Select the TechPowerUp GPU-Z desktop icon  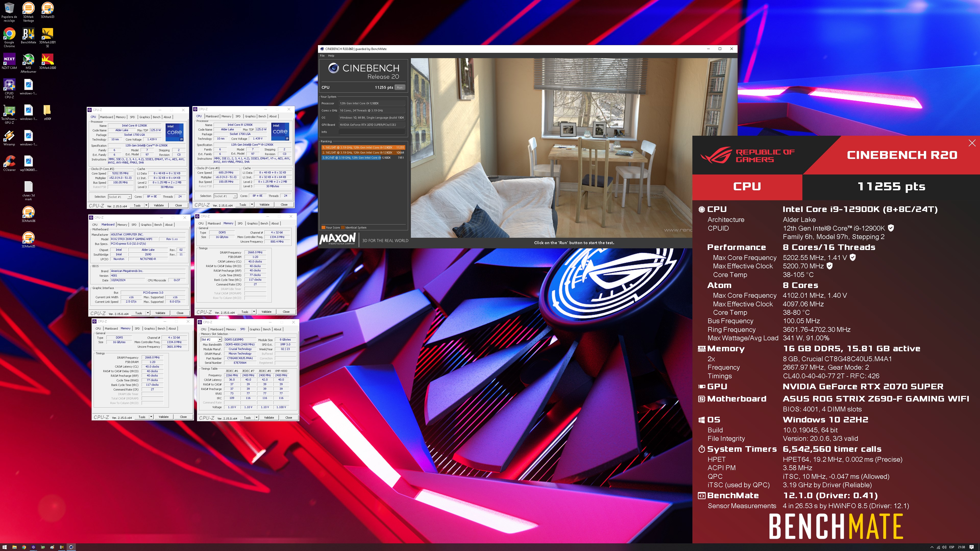pos(9,114)
